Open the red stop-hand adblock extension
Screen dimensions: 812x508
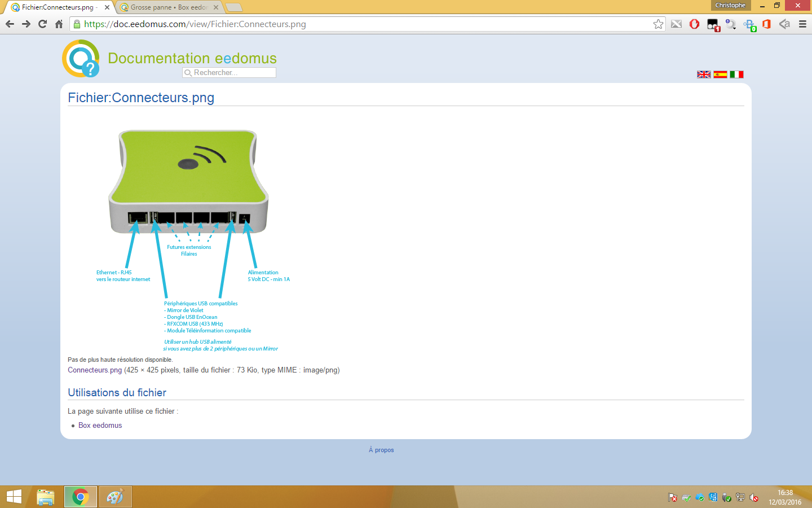[x=695, y=24]
